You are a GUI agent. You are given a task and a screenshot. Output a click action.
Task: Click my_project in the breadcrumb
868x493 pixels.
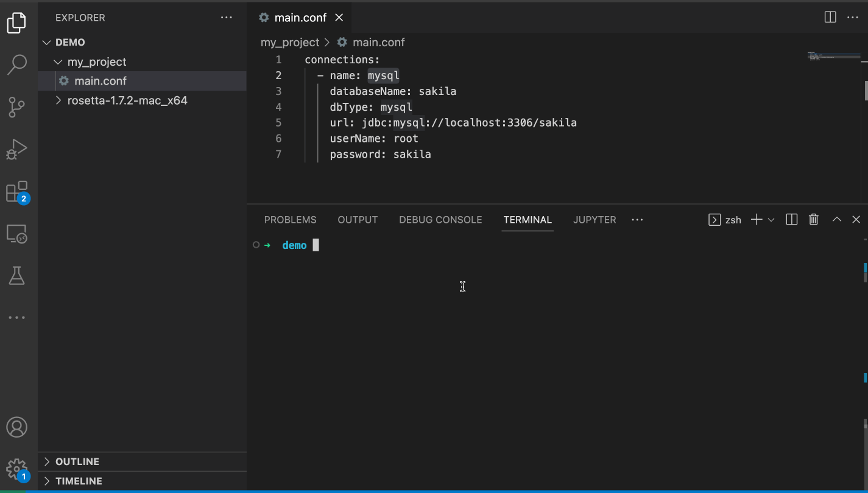pos(290,43)
